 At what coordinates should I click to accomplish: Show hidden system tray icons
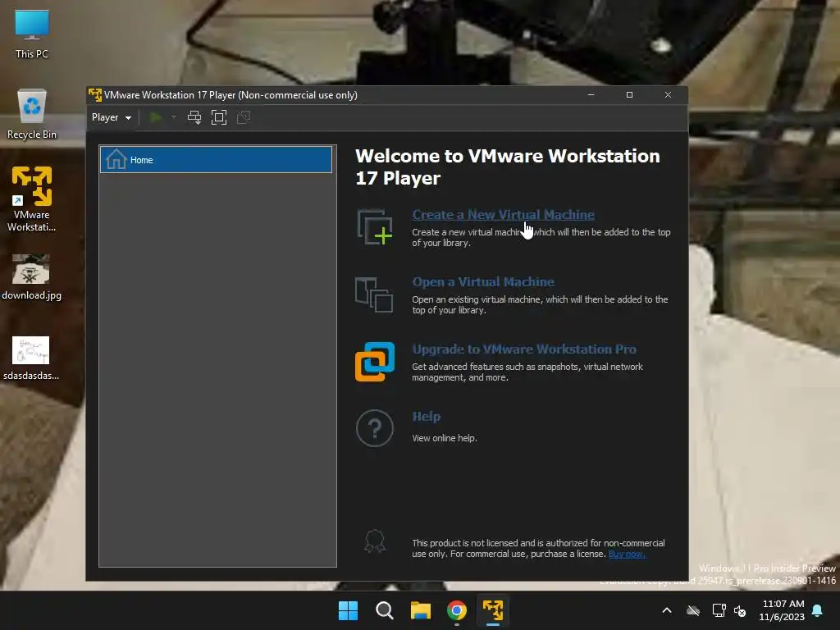(x=667, y=610)
